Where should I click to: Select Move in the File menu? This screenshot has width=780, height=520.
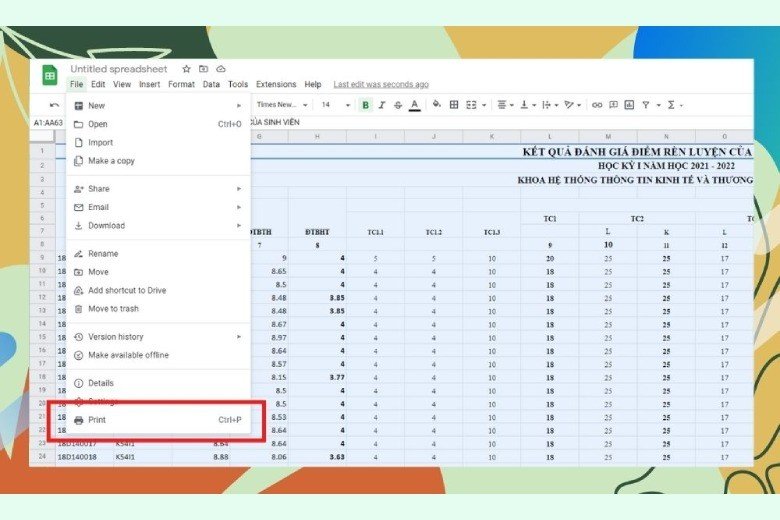(x=158, y=272)
